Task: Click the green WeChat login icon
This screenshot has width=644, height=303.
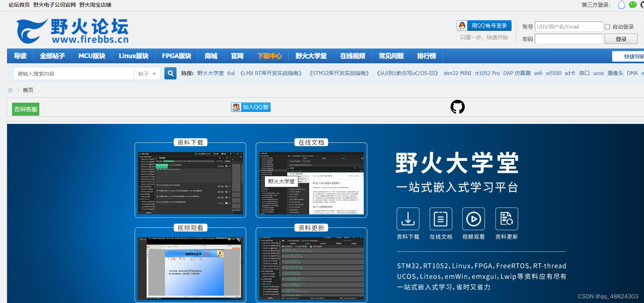Action: tap(633, 5)
